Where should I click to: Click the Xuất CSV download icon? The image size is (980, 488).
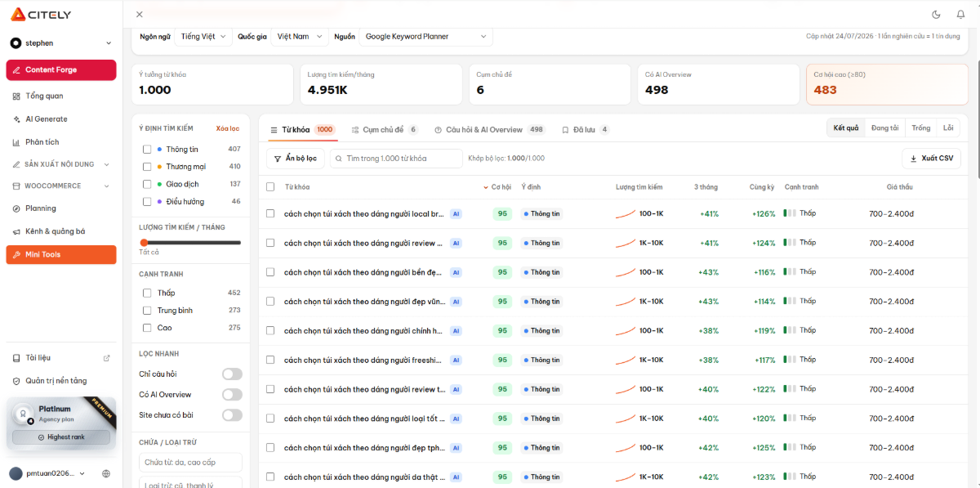(x=913, y=159)
